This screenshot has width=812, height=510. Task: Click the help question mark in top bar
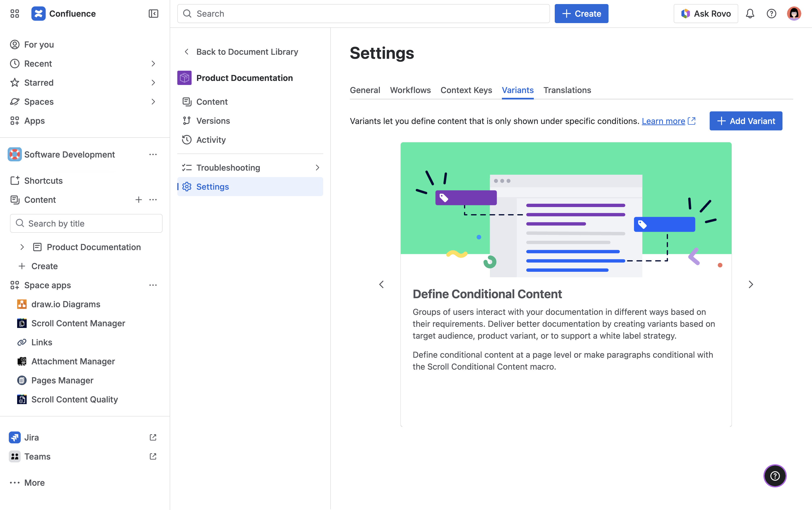771,14
